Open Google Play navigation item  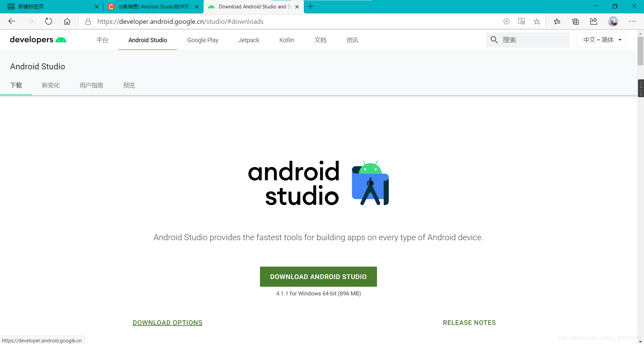click(203, 40)
